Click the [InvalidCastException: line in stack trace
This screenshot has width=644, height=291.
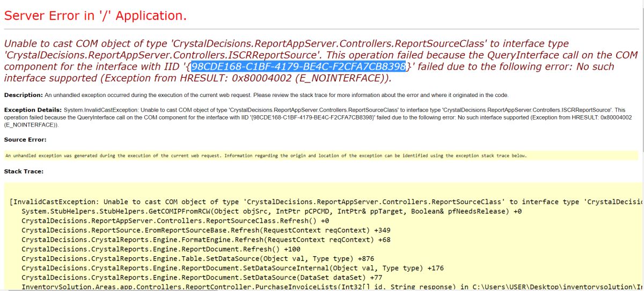pyautogui.click(x=325, y=202)
